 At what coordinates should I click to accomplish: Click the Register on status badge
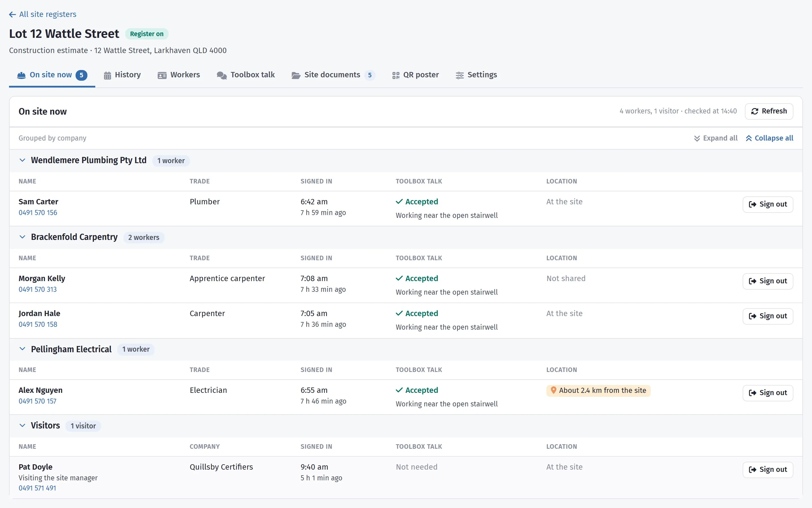147,34
